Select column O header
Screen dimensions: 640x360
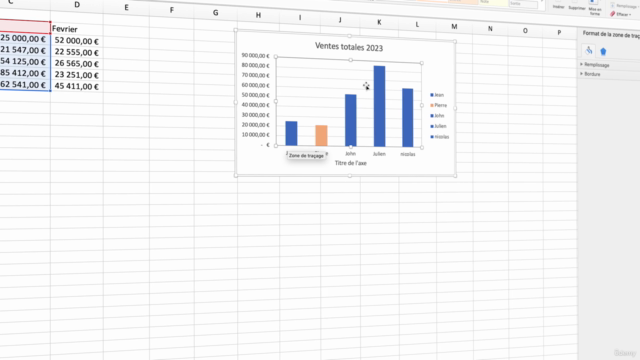click(525, 31)
